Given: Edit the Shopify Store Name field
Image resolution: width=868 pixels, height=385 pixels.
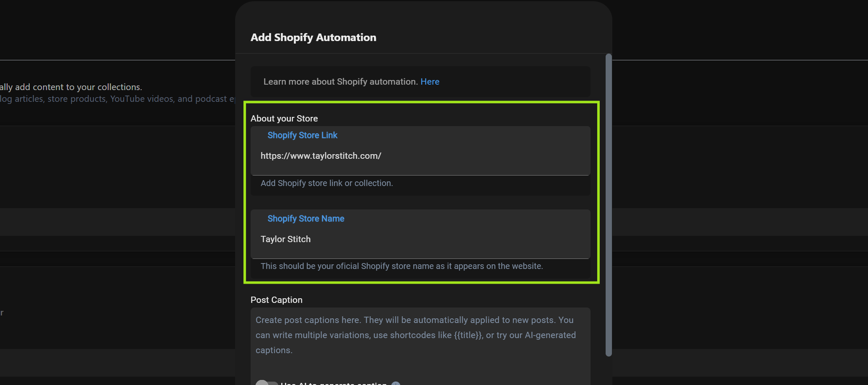Looking at the screenshot, I should coord(420,234).
